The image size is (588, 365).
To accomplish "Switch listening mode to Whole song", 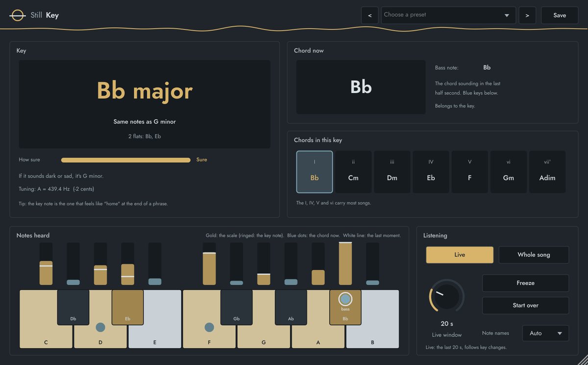I will pyautogui.click(x=534, y=255).
